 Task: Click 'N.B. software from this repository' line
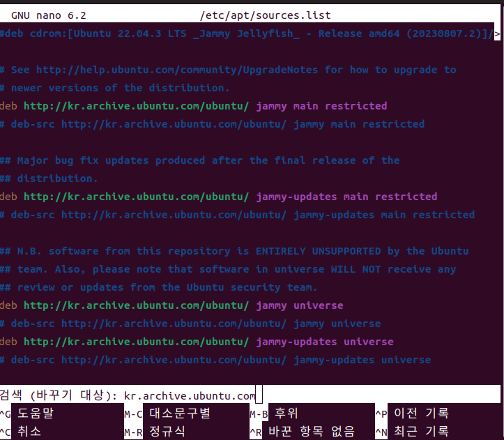(234, 251)
